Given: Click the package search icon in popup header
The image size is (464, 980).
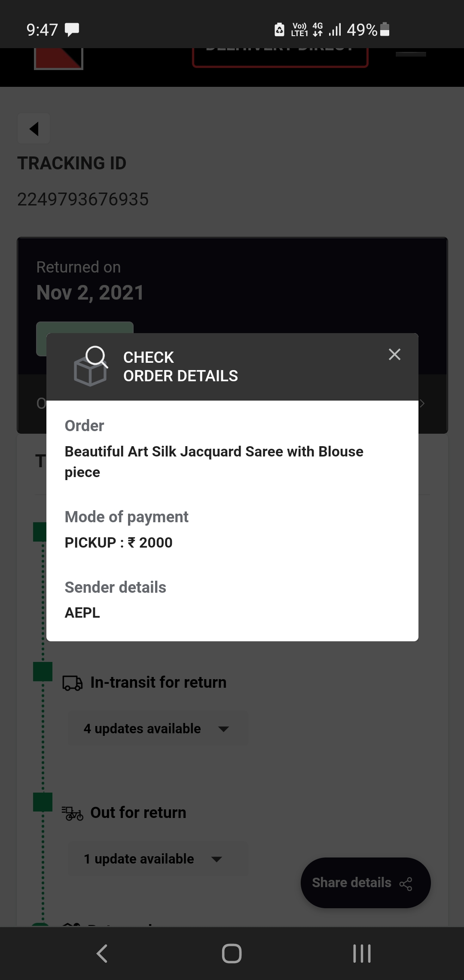Looking at the screenshot, I should tap(91, 366).
